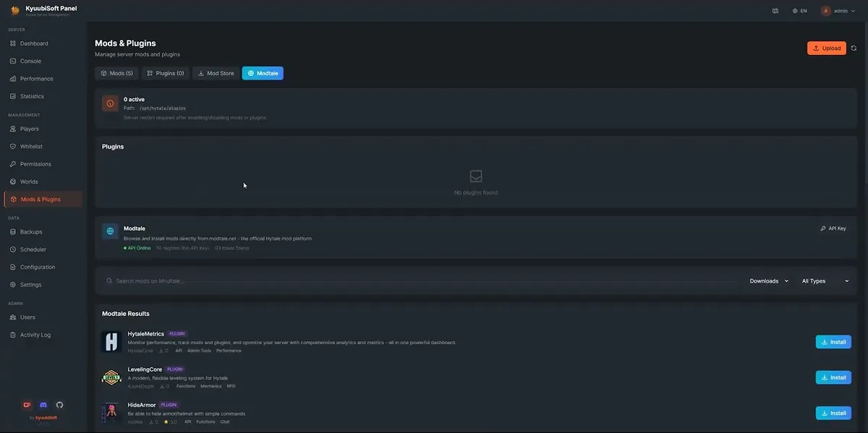Image resolution: width=868 pixels, height=433 pixels.
Task: Click the Mechanics tag on LevelingCore
Action: pos(211,386)
